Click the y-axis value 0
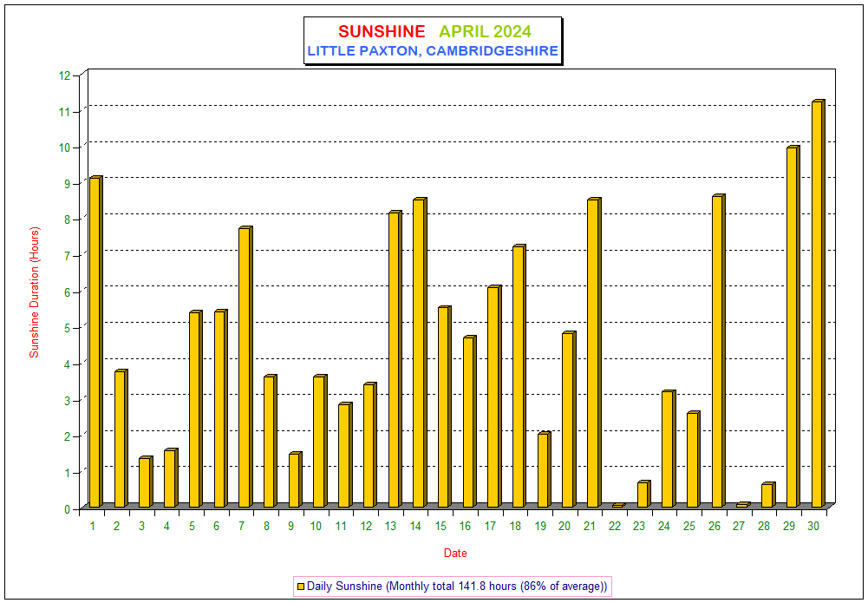This screenshot has height=603, width=868. (69, 509)
